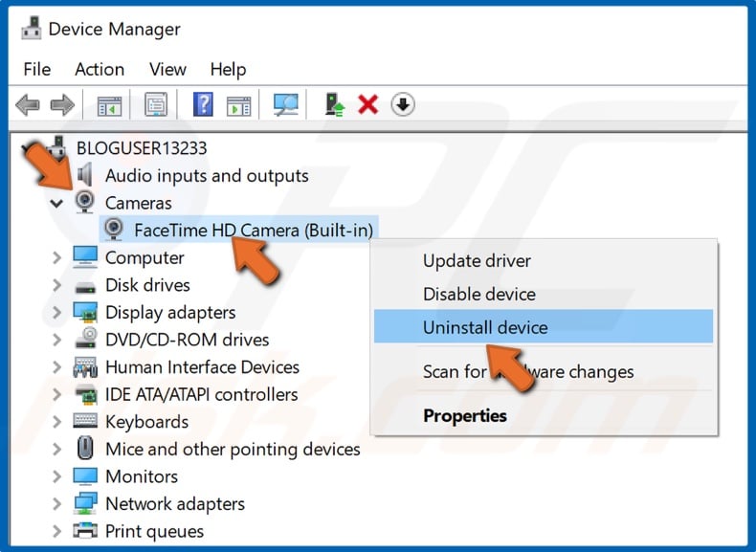
Task: Select the Network adapters label
Action: [175, 504]
